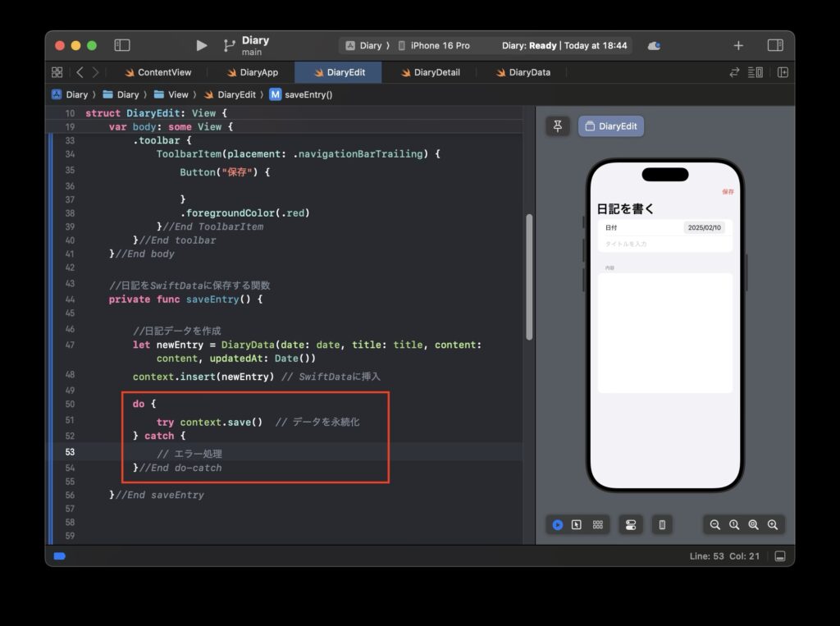Click 'try context.save()' code line
Screen dimensions: 840x626
point(209,423)
